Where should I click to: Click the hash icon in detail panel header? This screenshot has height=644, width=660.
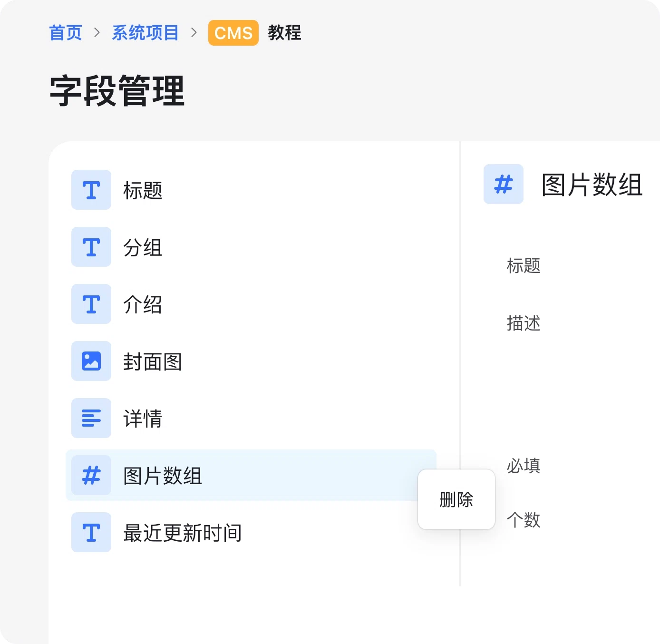point(504,184)
